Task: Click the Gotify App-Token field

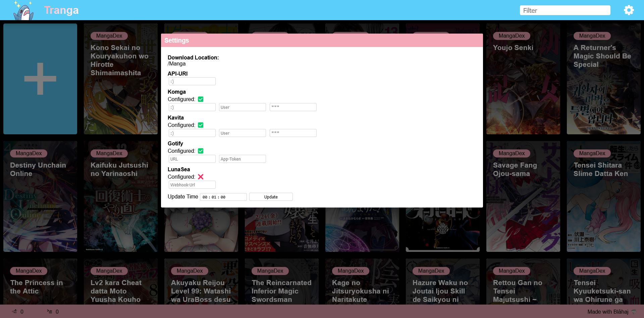Action: (242, 159)
